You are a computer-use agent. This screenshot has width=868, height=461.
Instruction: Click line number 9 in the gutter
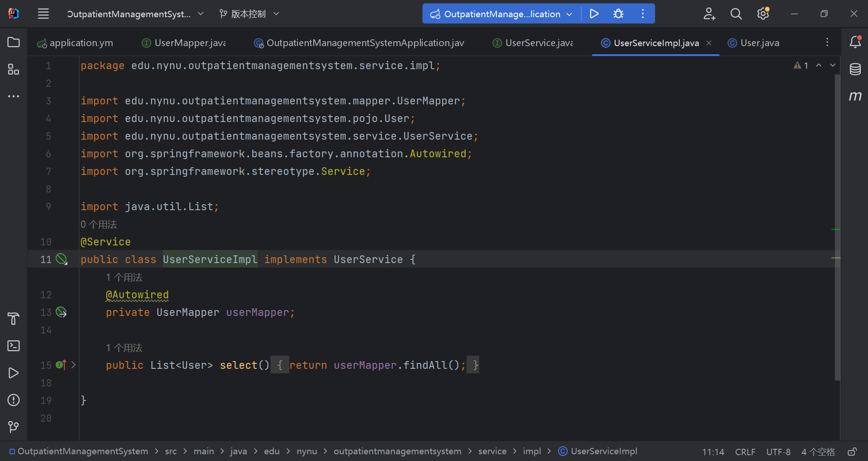48,207
